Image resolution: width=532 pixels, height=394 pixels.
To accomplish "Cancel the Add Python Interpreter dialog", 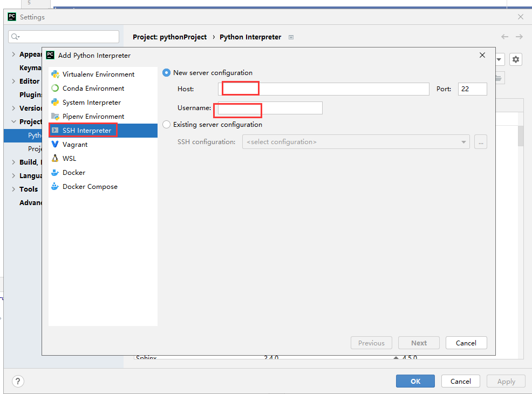I will tap(466, 343).
